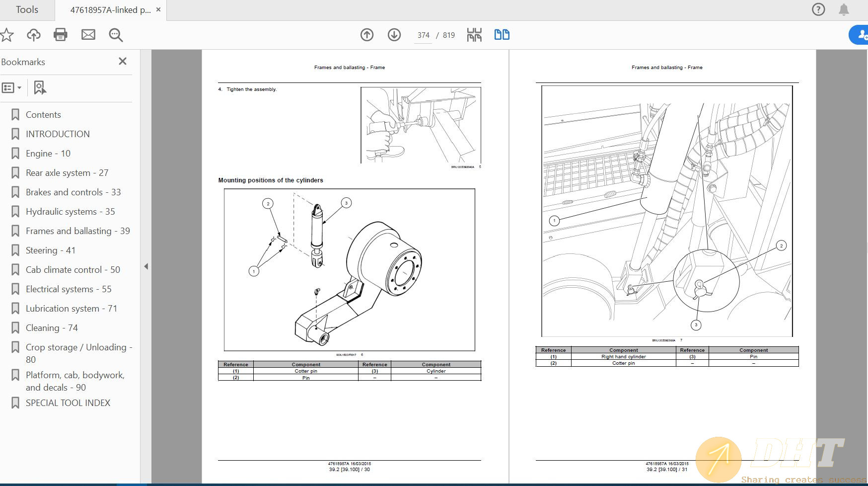This screenshot has height=486, width=868.
Task: Print the document with the printer icon
Action: point(61,35)
